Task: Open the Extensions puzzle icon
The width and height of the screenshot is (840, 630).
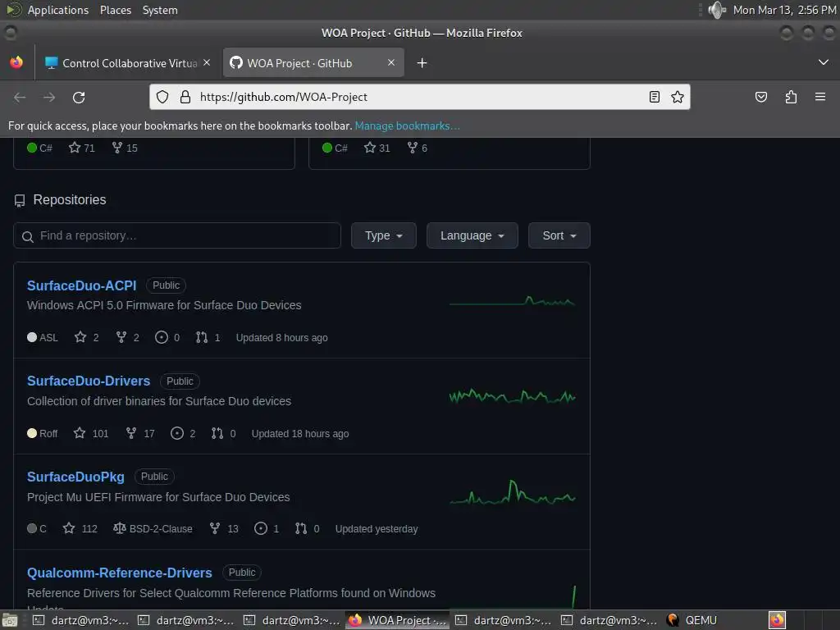Action: tap(791, 97)
